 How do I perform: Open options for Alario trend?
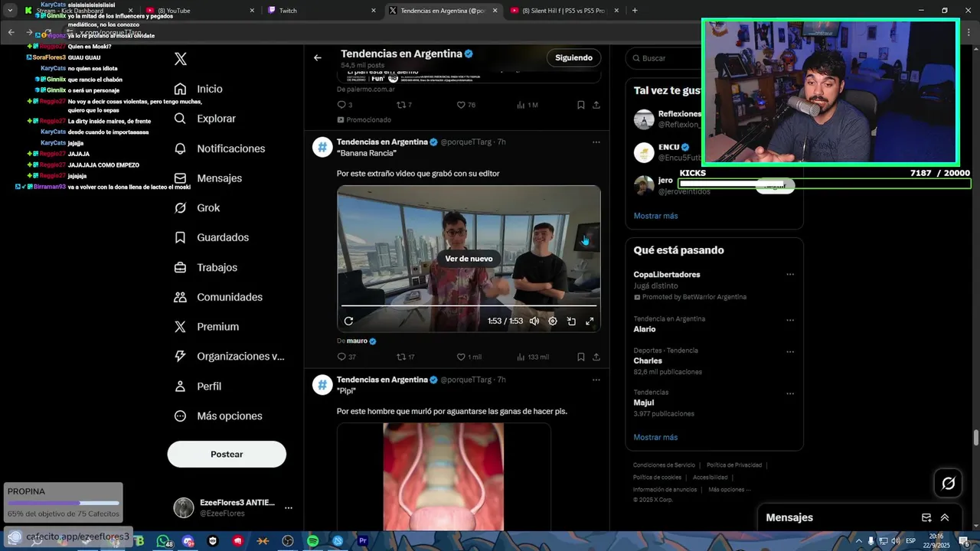tap(790, 321)
